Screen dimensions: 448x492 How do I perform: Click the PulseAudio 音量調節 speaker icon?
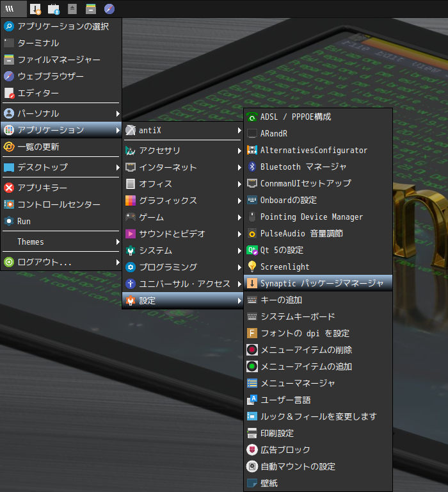(x=252, y=233)
